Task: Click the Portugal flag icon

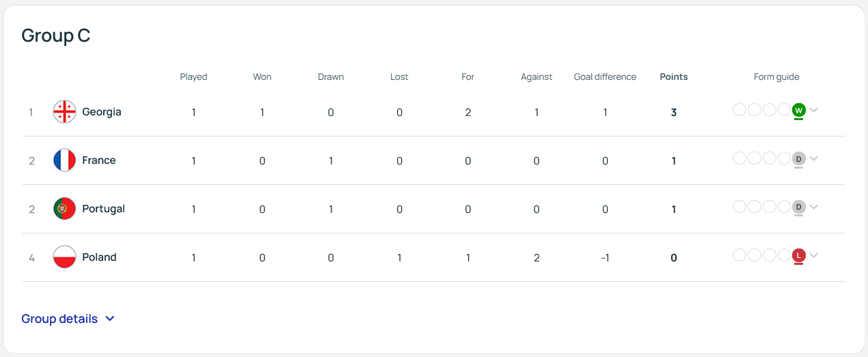Action: coord(64,209)
